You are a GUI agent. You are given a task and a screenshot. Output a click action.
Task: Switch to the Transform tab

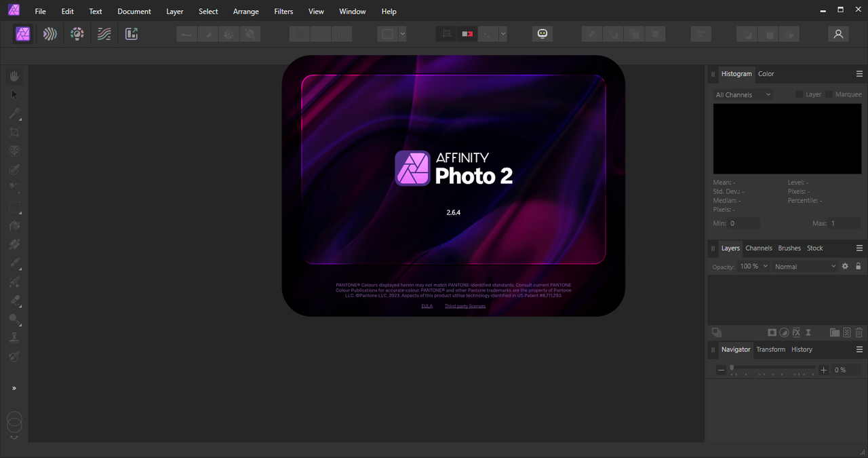click(771, 349)
